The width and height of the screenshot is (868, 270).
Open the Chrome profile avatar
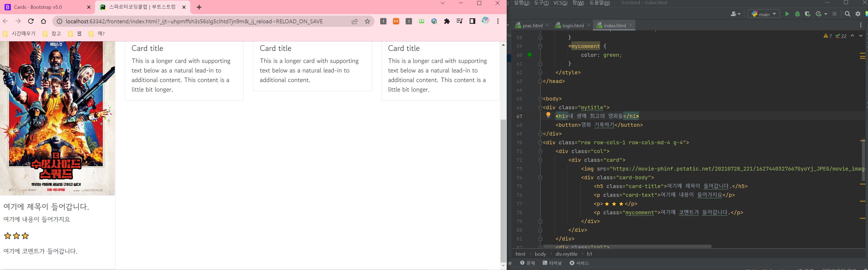click(x=485, y=21)
